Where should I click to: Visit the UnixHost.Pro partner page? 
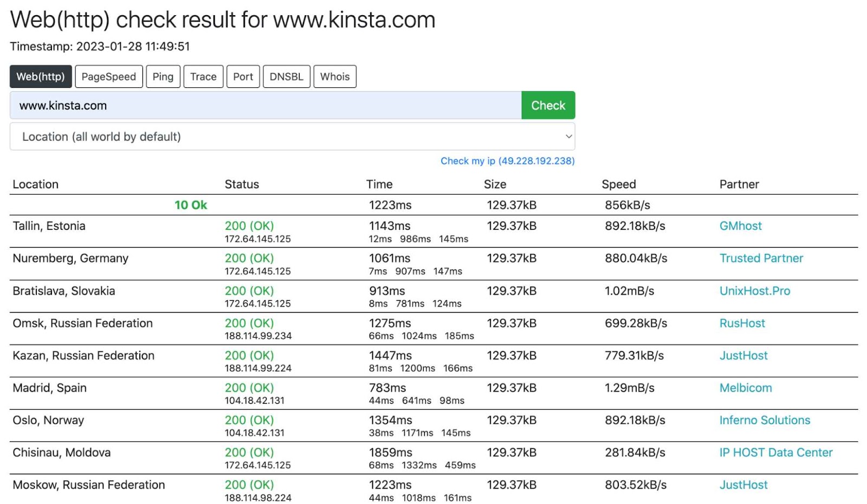(x=754, y=291)
